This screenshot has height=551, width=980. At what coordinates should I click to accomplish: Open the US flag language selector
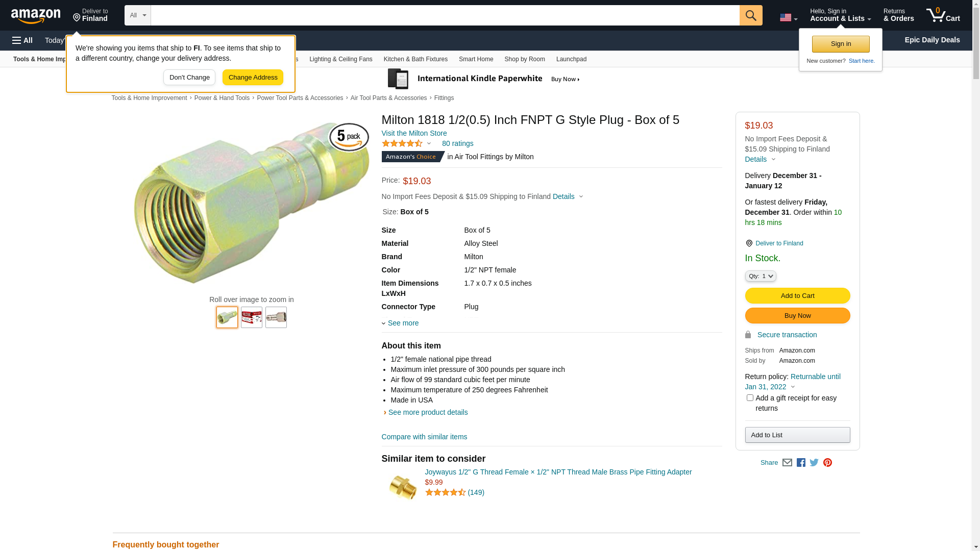coord(788,18)
